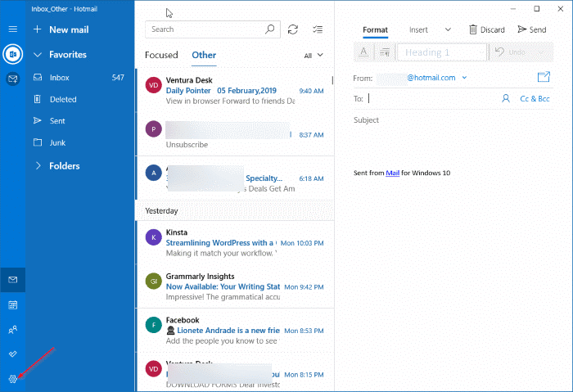Open Settings gear icon
573x392 pixels.
click(13, 379)
